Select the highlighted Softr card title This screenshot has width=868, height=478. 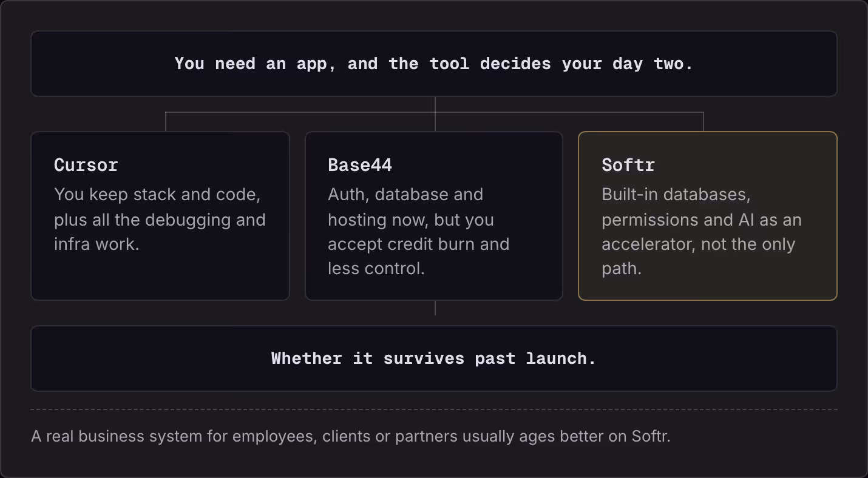tap(628, 165)
